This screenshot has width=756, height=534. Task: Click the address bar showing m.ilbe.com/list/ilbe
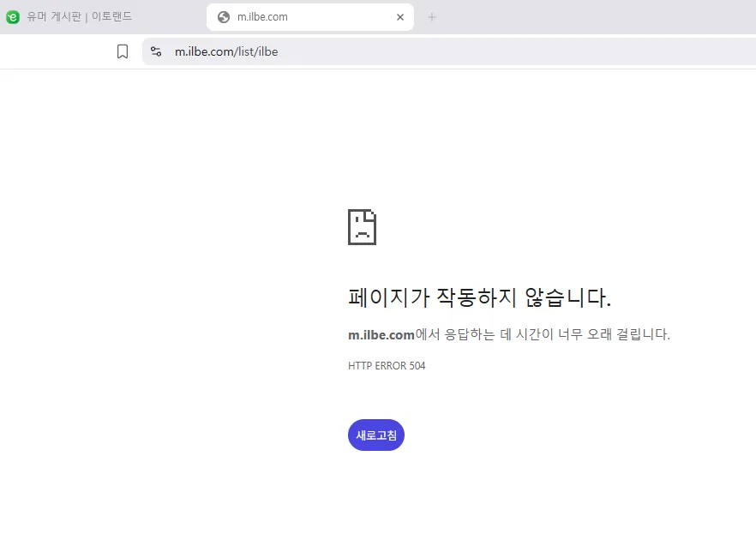click(449, 51)
